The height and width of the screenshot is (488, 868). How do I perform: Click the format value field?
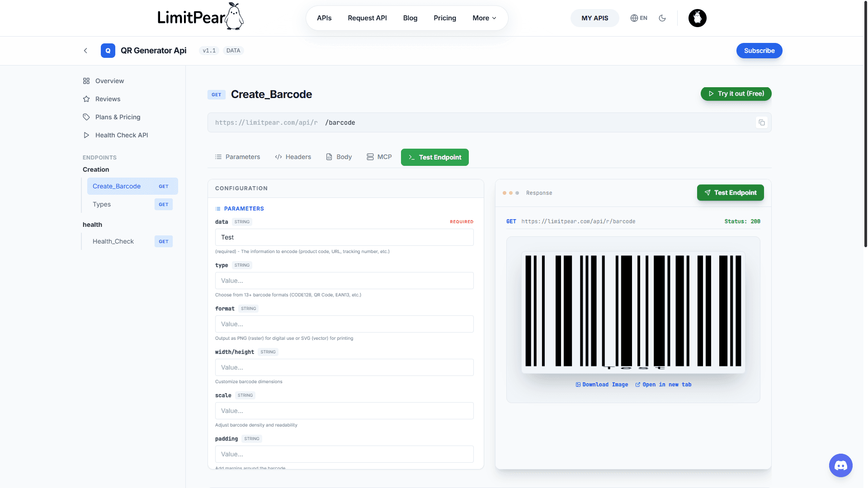(x=344, y=324)
